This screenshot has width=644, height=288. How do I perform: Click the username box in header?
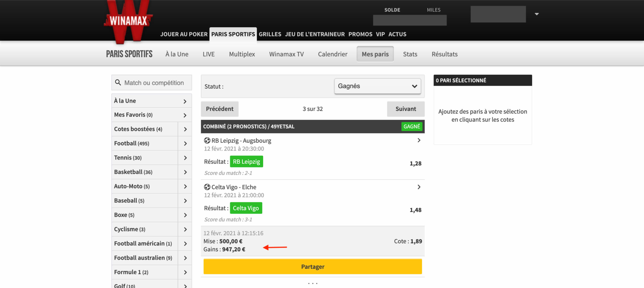[498, 14]
